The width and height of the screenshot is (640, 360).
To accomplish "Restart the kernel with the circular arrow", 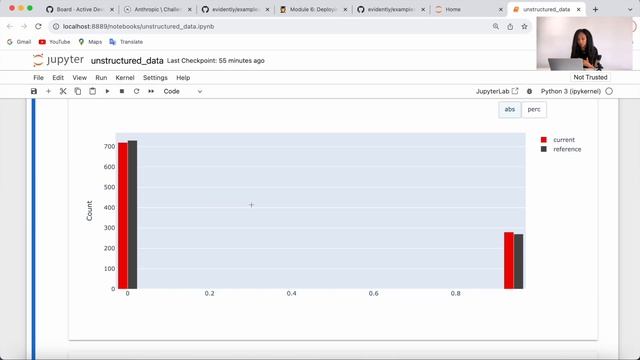I will pos(136,91).
